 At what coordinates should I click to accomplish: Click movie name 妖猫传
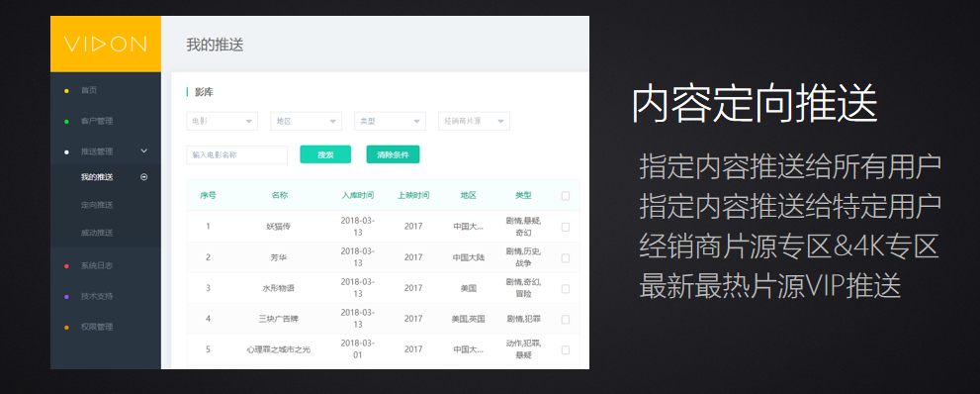click(x=278, y=227)
